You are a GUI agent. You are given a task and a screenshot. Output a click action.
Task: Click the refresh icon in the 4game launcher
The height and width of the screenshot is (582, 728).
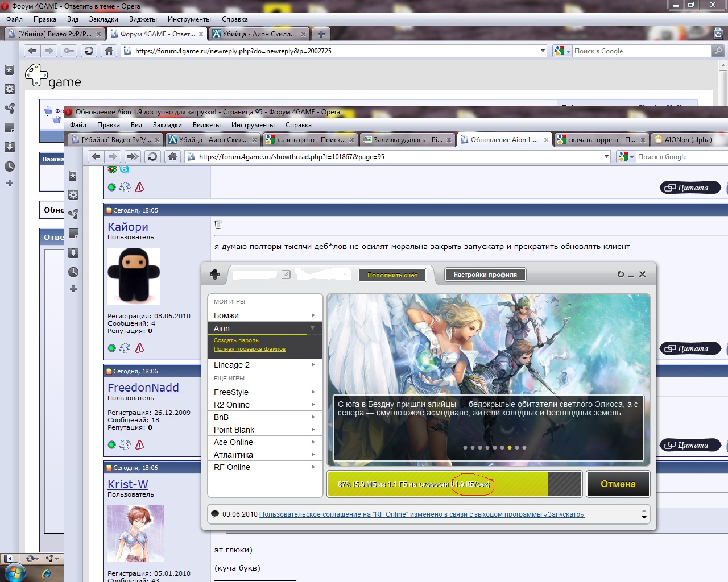point(621,274)
